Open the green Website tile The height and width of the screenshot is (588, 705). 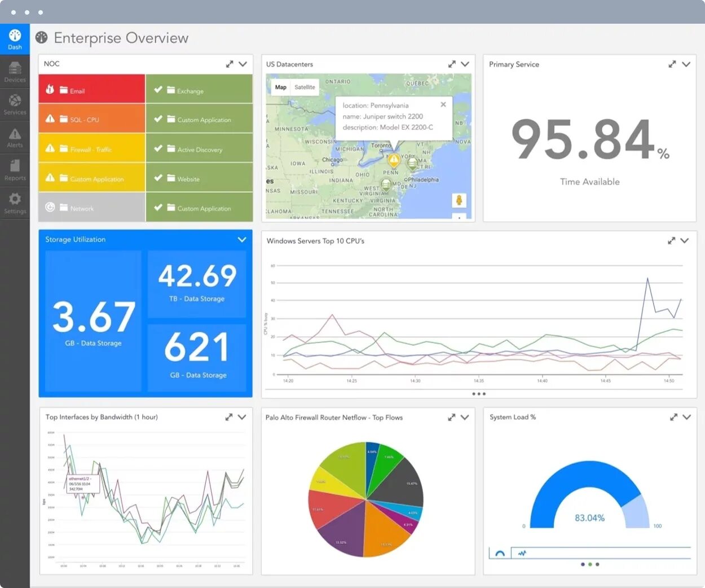coord(199,177)
